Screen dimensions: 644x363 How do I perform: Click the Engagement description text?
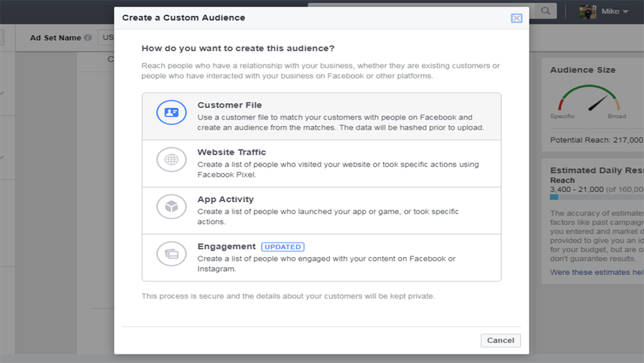coord(326,263)
